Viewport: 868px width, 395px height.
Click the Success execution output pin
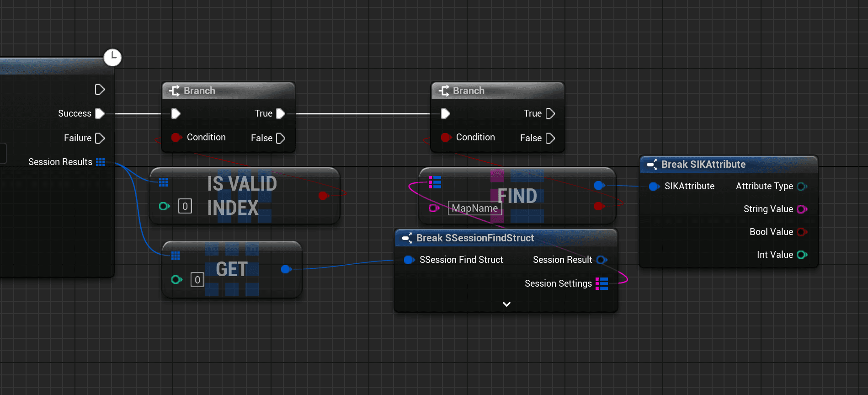100,113
